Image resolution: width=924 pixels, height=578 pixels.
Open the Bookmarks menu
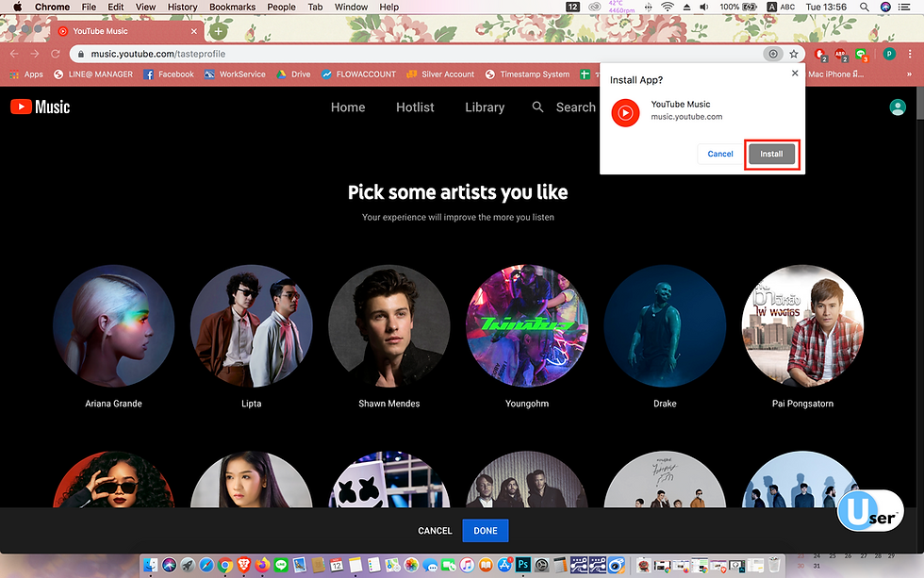pos(232,7)
